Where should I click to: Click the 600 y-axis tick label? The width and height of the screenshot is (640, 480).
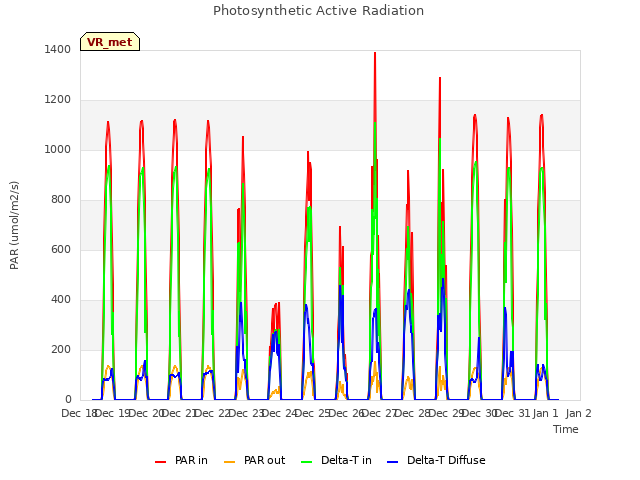coord(61,249)
